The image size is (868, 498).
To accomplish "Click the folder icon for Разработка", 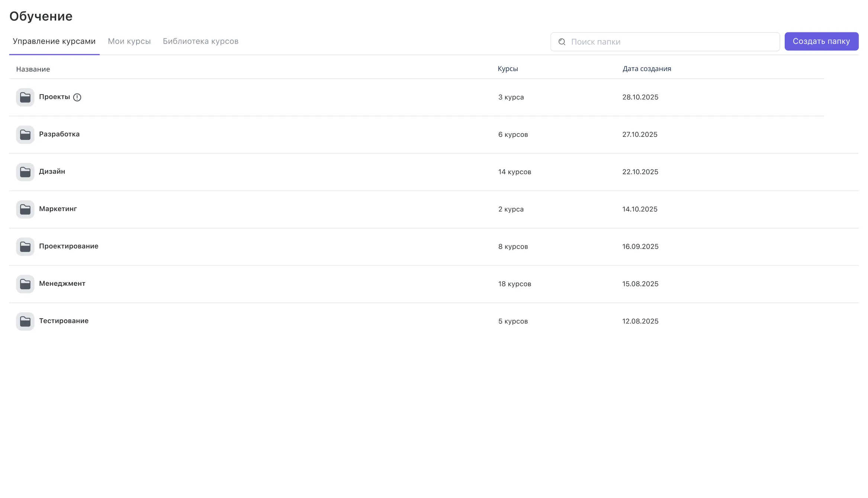I will tap(25, 134).
